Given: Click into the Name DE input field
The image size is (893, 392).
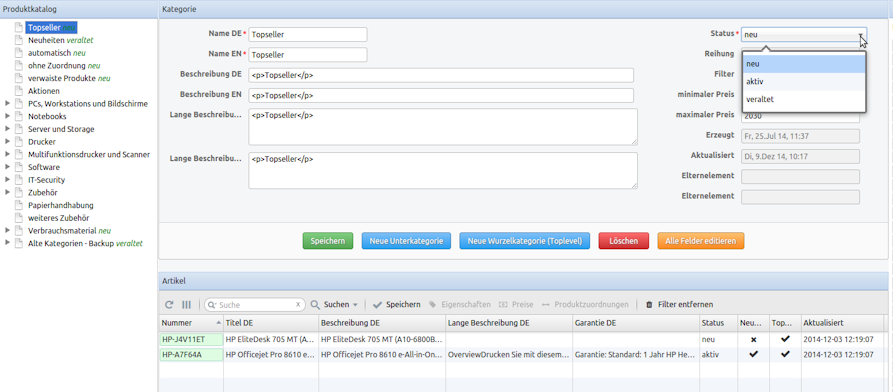Looking at the screenshot, I should coord(308,34).
